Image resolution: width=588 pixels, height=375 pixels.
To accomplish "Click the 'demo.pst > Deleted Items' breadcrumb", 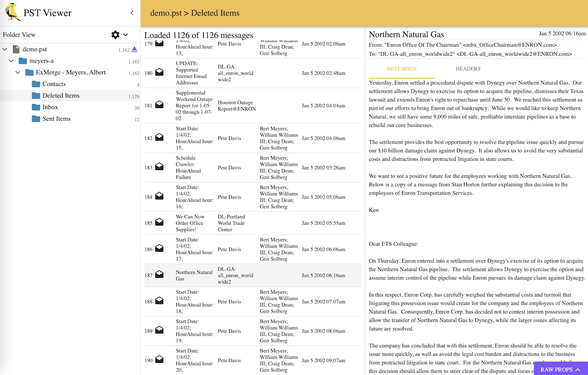I will pos(195,13).
